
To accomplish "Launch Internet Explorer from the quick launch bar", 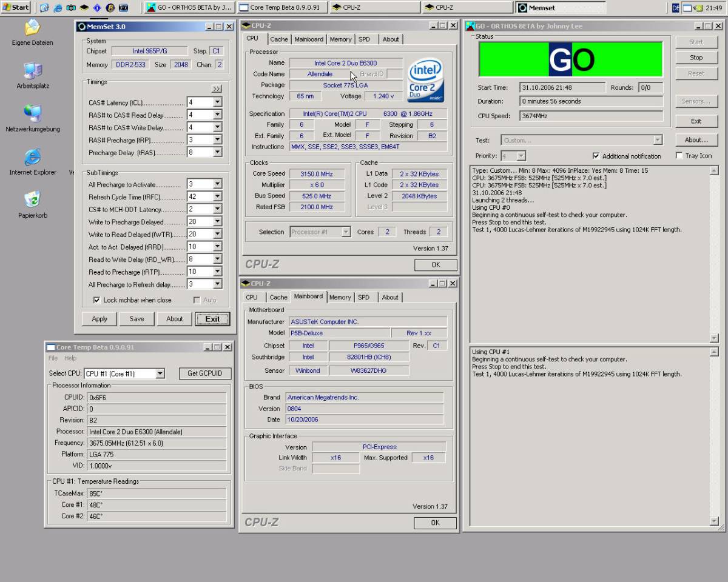I will click(58, 8).
